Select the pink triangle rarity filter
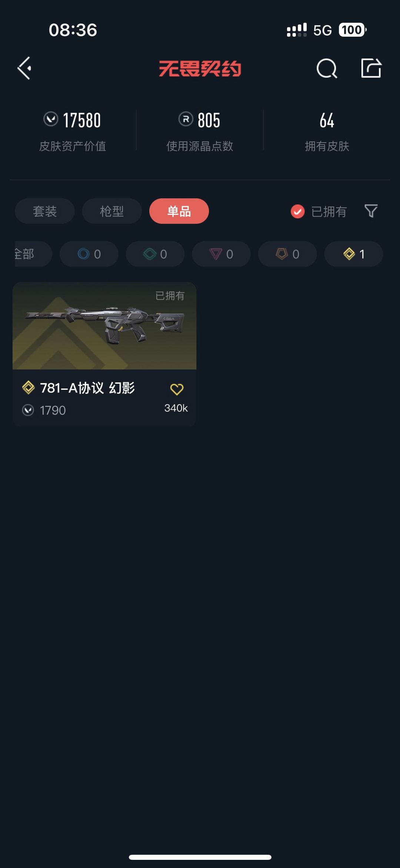This screenshot has height=868, width=400. pyautogui.click(x=221, y=254)
